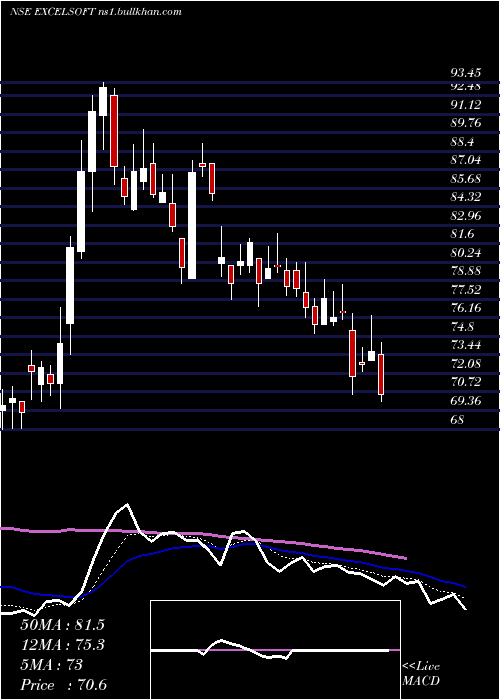The image size is (500, 700).
Task: Click the <<Live MACD label
Action: click(x=421, y=673)
